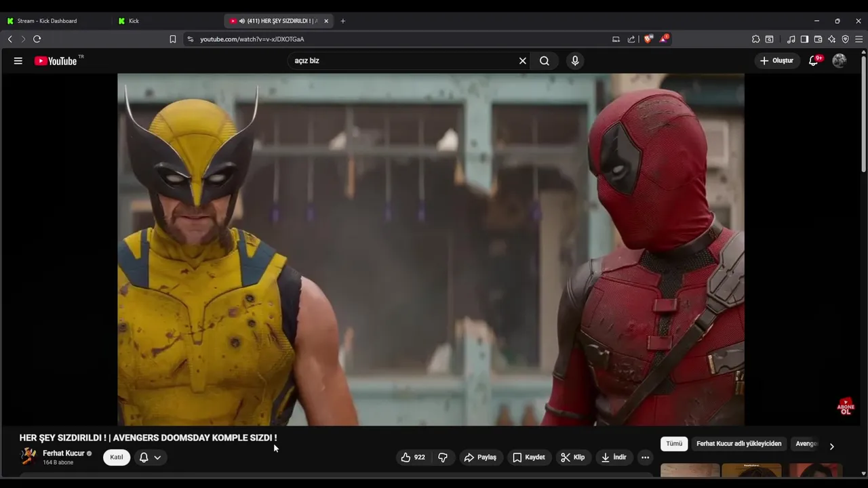
Task: Go forward in browser history
Action: (23, 39)
